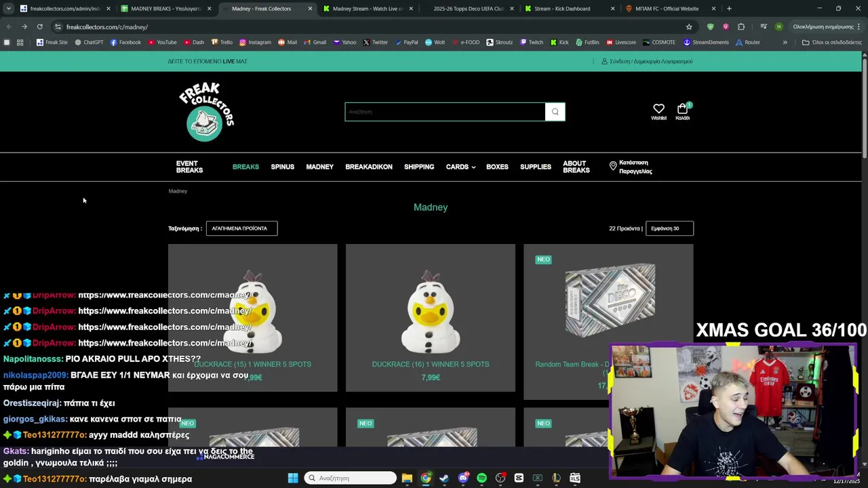
Task: Open the Εμφάνιση 30 items-per-page dropdown
Action: coord(669,228)
